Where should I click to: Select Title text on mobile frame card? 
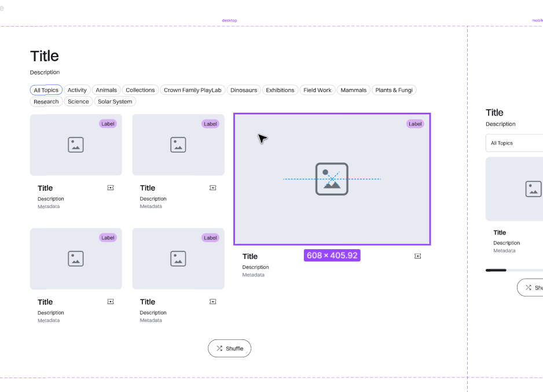pos(500,232)
